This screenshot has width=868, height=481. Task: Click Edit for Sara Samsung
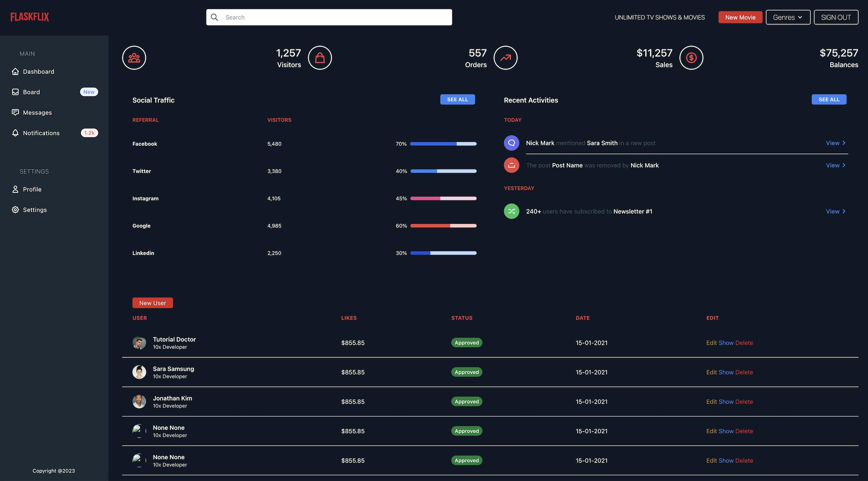(x=711, y=372)
